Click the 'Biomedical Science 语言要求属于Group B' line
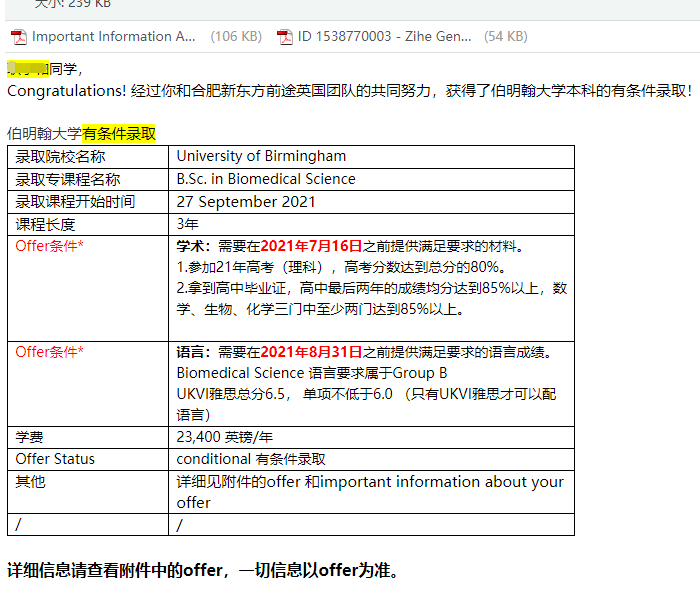The image size is (700, 607). [312, 373]
